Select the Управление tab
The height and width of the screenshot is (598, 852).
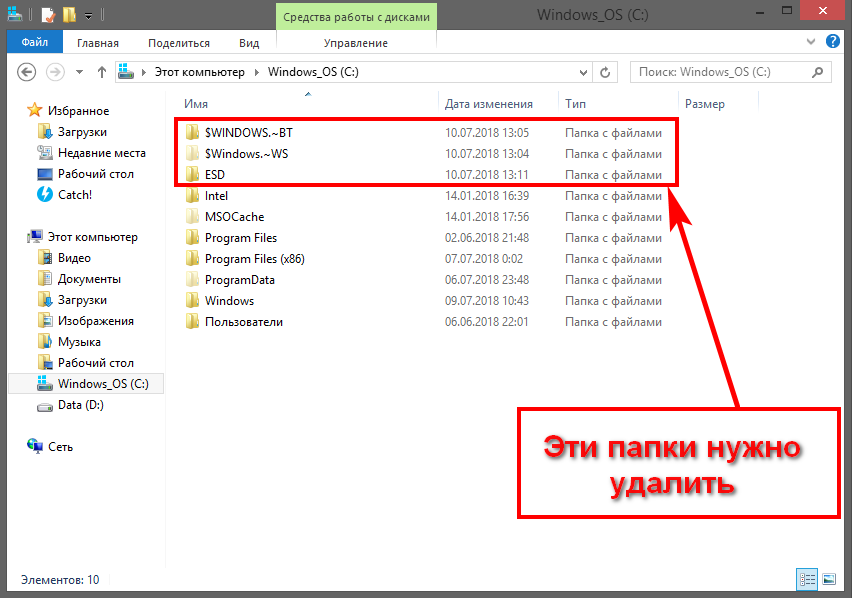(x=356, y=43)
